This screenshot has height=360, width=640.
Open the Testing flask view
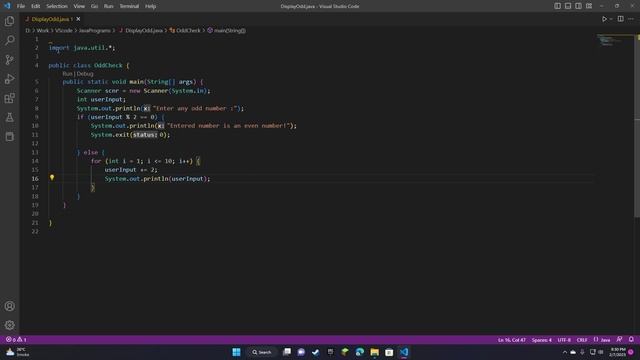pos(9,117)
